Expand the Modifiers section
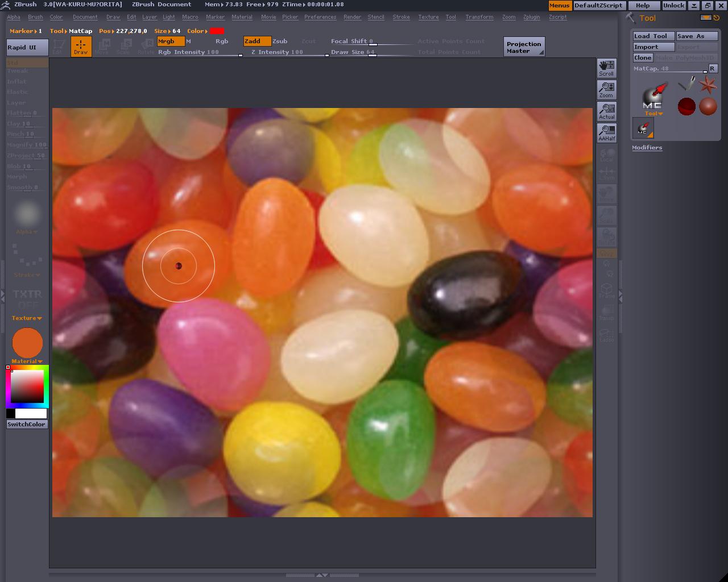Viewport: 728px width, 582px height. pyautogui.click(x=647, y=147)
